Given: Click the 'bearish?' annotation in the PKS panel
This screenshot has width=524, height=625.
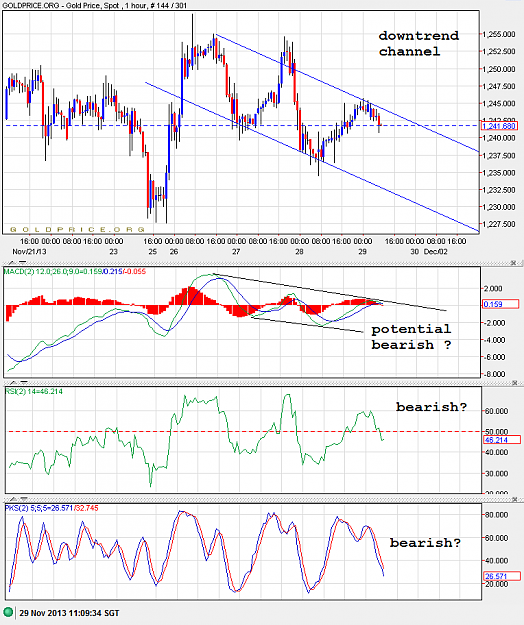Looking at the screenshot, I should pos(425,543).
